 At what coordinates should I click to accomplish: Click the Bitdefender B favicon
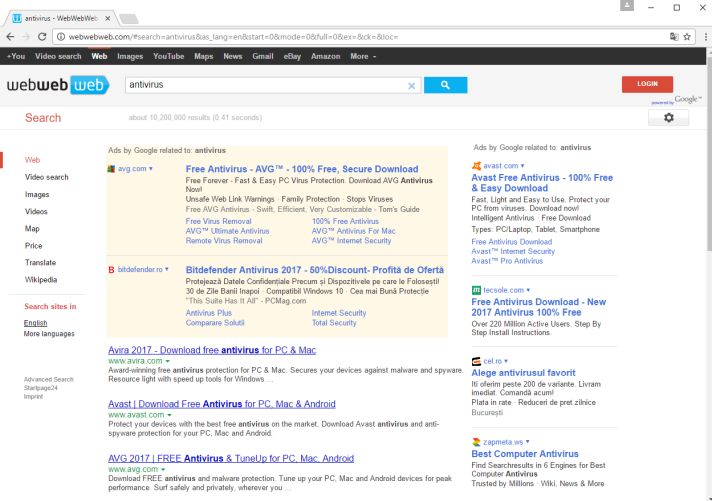[111, 270]
